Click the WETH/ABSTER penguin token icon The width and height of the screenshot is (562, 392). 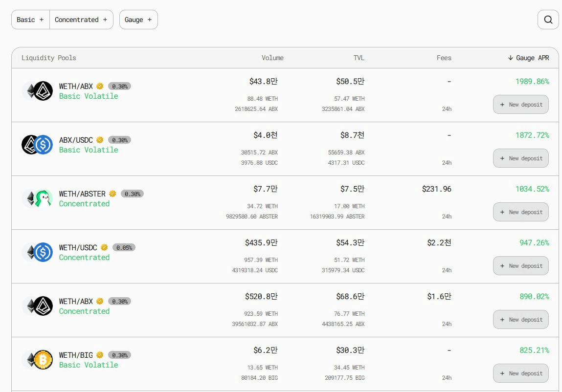43,198
